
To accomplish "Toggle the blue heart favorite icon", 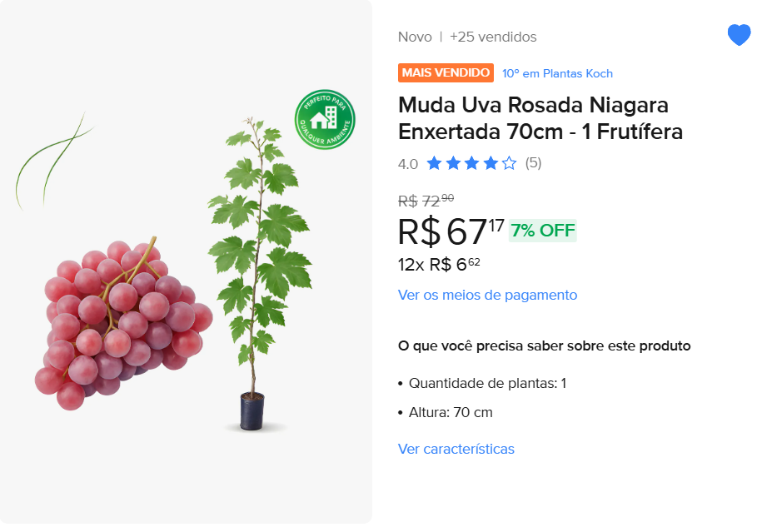I will point(739,36).
